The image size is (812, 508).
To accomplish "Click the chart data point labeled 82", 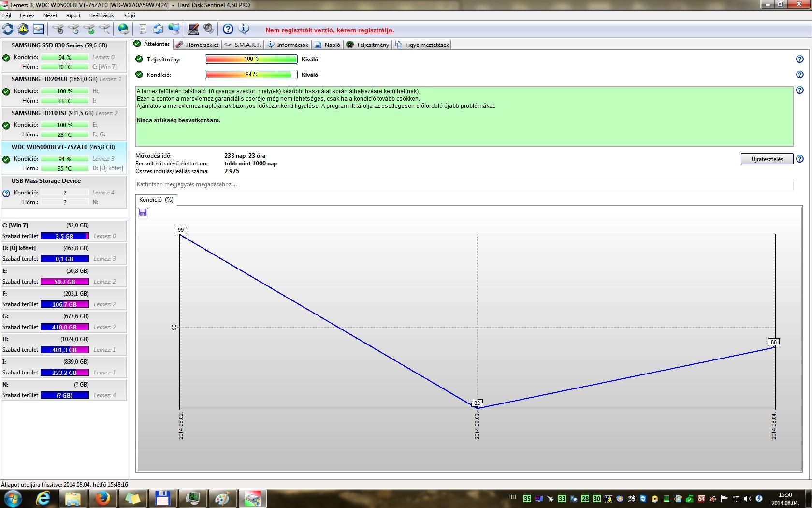I will click(x=477, y=403).
